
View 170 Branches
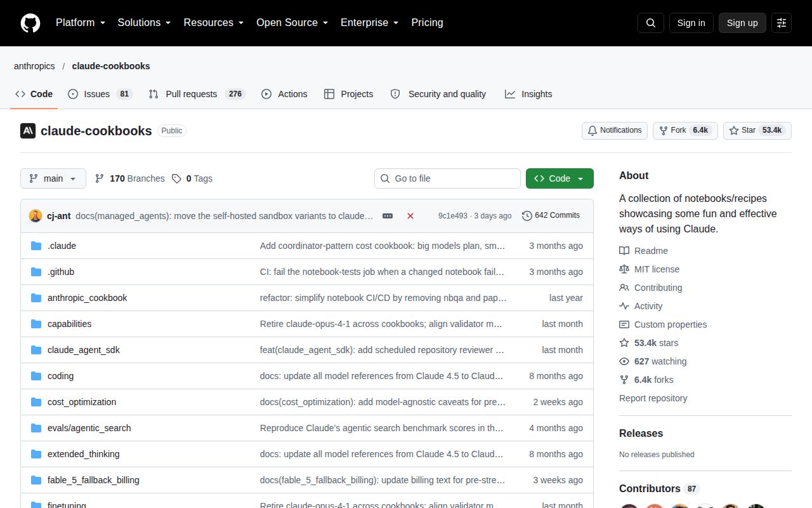coord(129,178)
